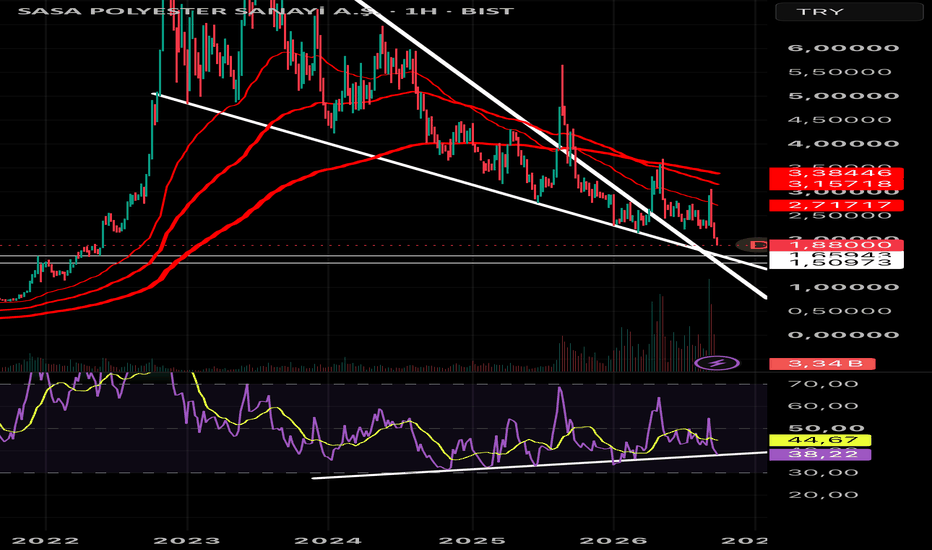Click the 2026 label on time axis
This screenshot has width=932, height=550.
[x=613, y=540]
